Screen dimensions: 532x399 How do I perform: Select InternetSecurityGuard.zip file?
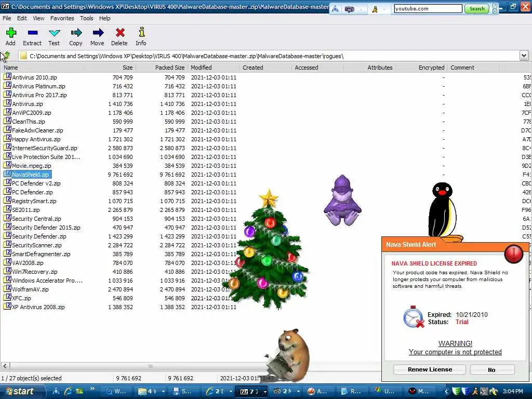[x=41, y=148]
